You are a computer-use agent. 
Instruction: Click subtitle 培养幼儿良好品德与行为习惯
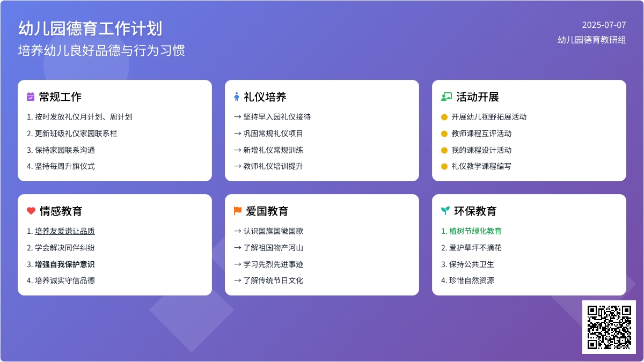(x=101, y=51)
